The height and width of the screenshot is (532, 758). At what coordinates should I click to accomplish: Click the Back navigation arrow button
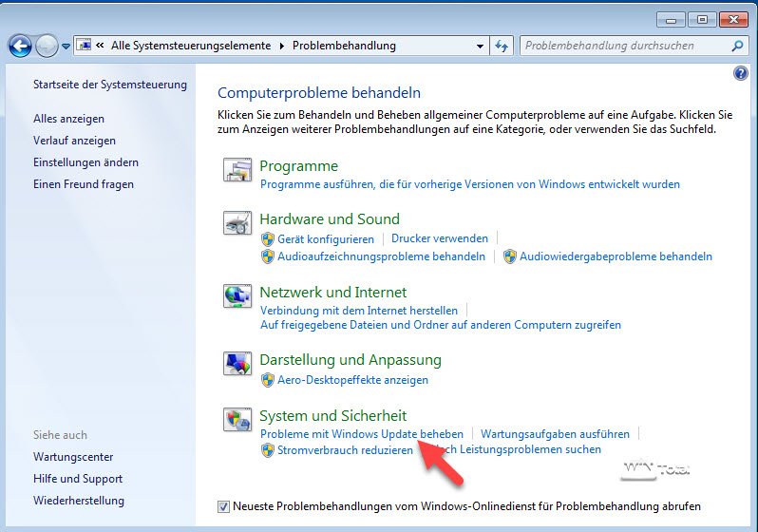20,47
